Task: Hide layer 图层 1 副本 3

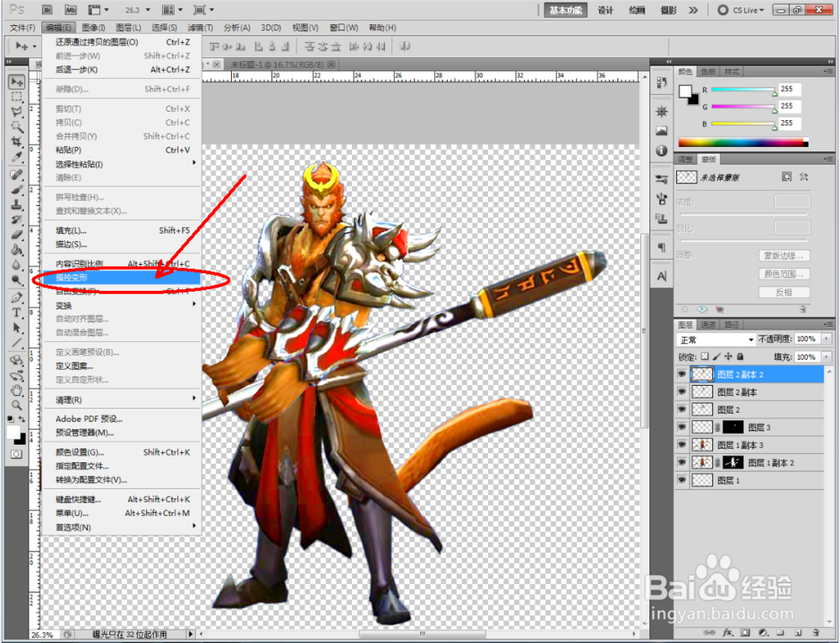Action: (681, 445)
